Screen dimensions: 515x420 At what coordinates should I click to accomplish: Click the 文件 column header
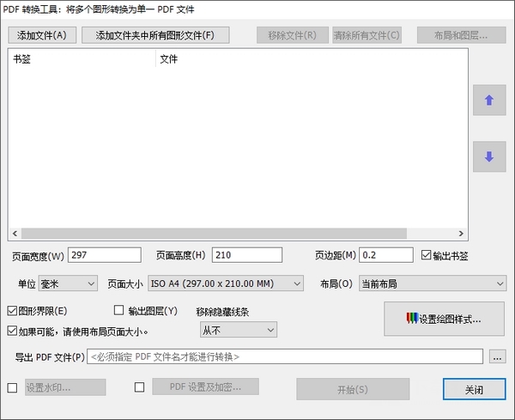click(312, 59)
